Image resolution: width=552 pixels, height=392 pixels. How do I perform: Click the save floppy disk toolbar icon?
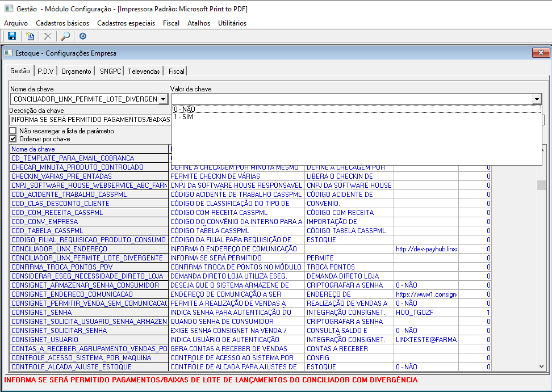tap(11, 36)
